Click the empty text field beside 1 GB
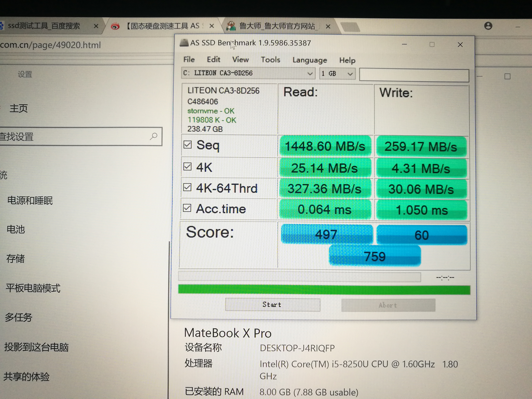This screenshot has width=532, height=399. pos(414,75)
